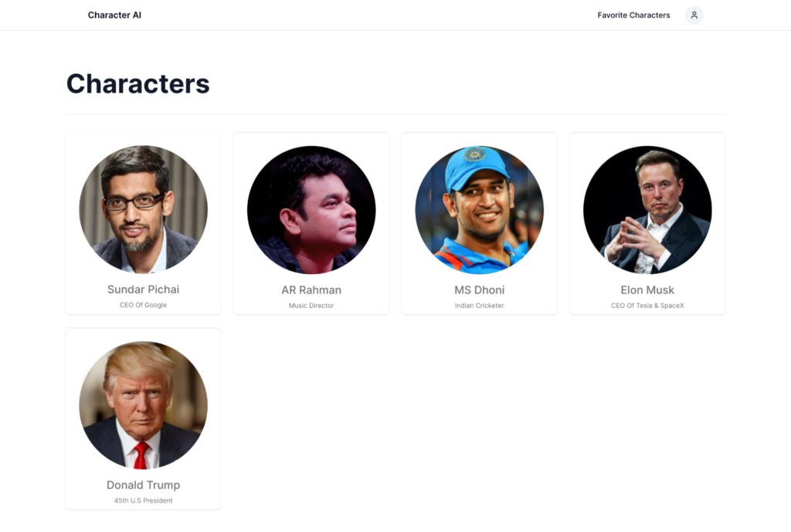Click the Elon Musk name label
Image resolution: width=791 pixels, height=532 pixels.
click(x=647, y=290)
